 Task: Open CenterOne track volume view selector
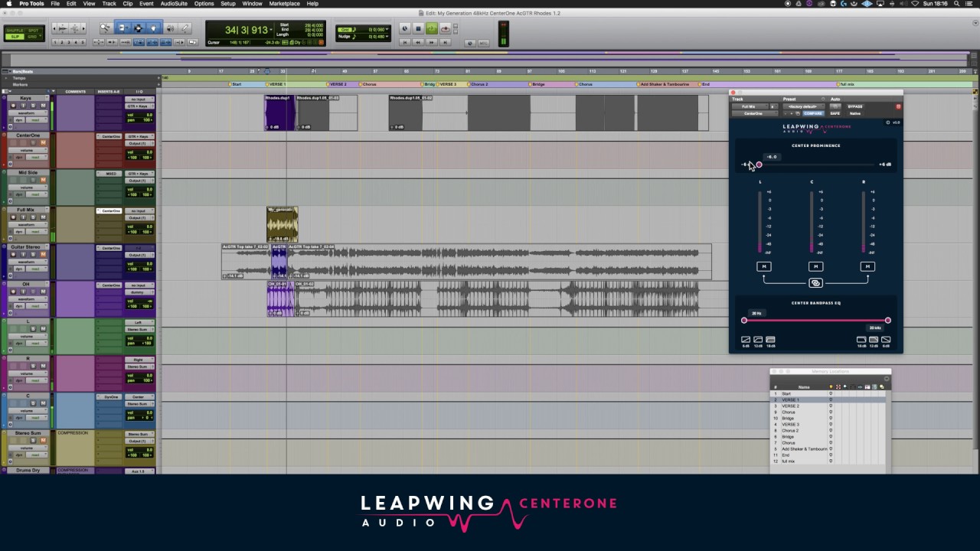[28, 151]
